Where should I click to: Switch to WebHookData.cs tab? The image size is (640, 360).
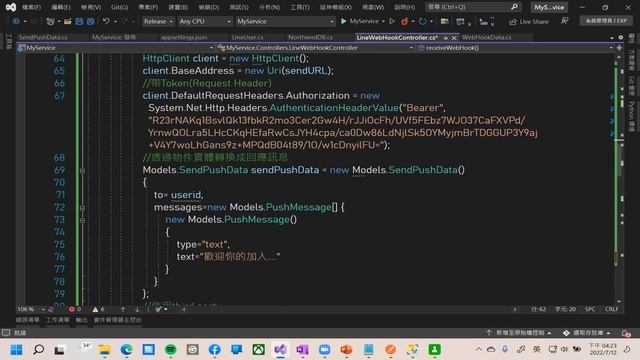(x=487, y=37)
